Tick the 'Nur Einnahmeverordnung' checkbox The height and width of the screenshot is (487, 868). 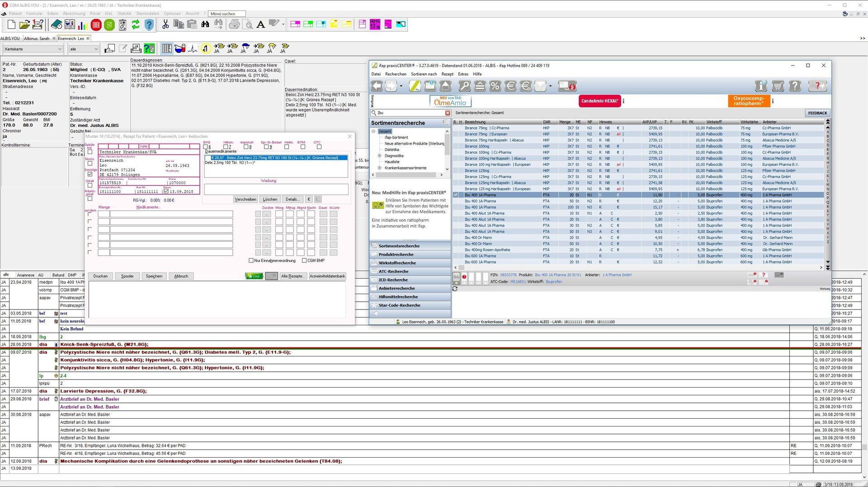click(x=251, y=261)
